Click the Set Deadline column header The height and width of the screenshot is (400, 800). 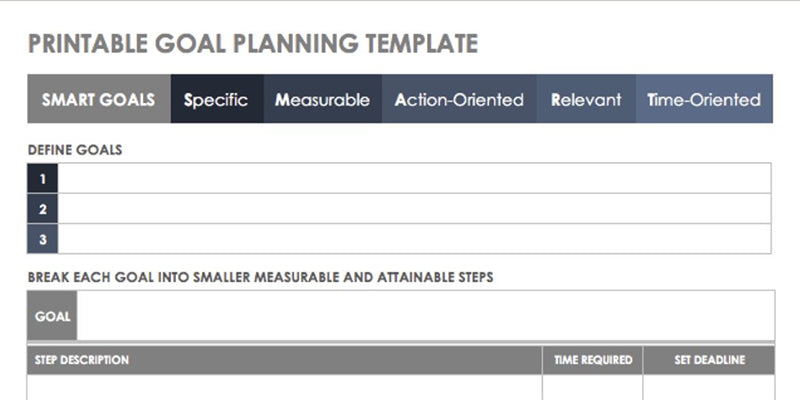708,360
